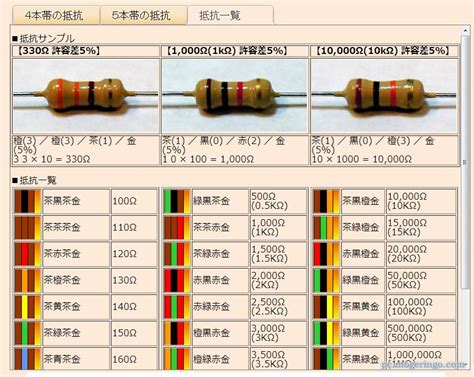
Task: Click the 緑黒黄金 color name cell
Action: [x=363, y=333]
